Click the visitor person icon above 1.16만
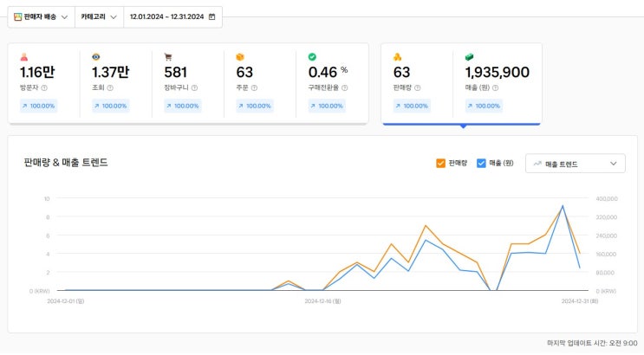644x355 pixels. 24,57
